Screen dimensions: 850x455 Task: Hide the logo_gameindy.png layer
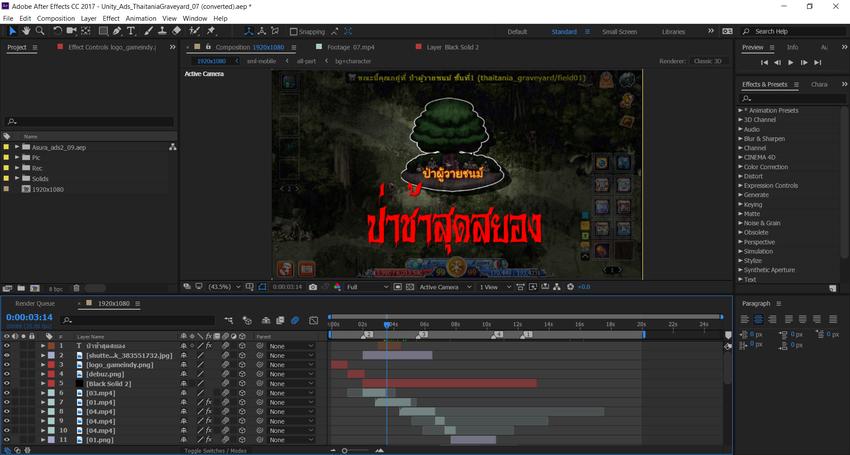click(7, 365)
